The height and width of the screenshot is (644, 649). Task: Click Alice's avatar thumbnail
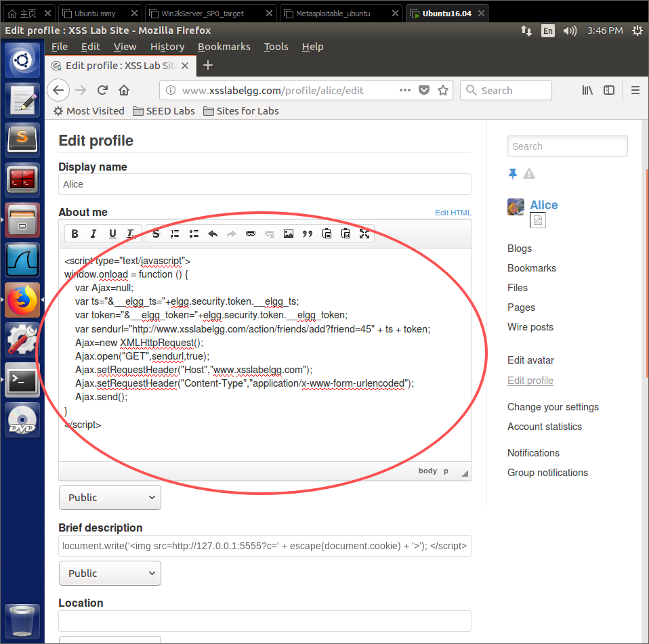click(516, 207)
